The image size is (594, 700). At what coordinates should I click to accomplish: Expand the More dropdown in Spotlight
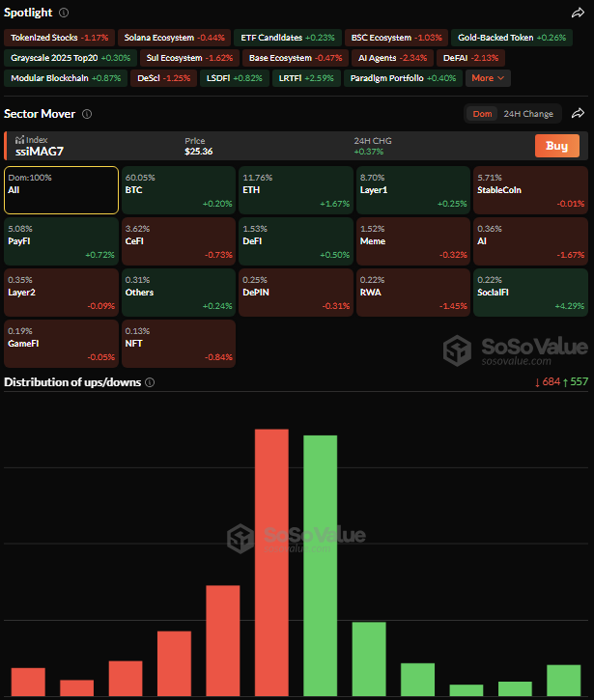(488, 78)
